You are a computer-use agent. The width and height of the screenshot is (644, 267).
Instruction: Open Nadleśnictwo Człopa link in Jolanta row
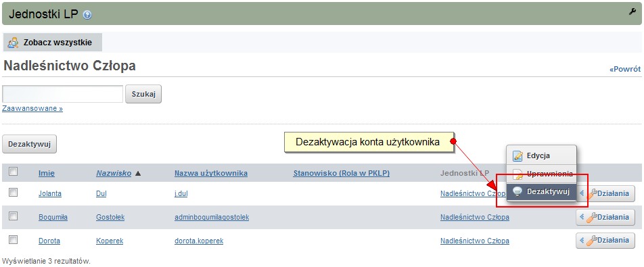473,193
